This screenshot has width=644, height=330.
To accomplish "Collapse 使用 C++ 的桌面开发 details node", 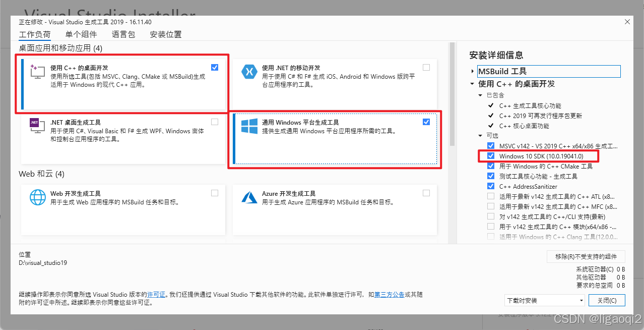I will 473,84.
